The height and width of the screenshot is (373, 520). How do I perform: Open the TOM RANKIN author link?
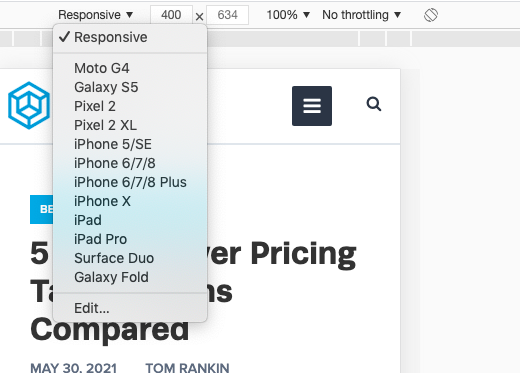point(187,368)
